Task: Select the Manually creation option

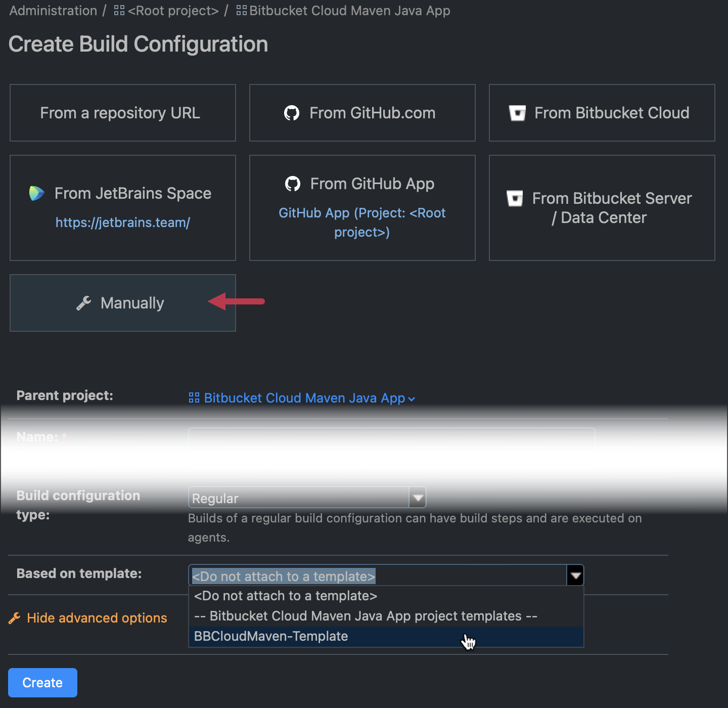Action: tap(123, 303)
